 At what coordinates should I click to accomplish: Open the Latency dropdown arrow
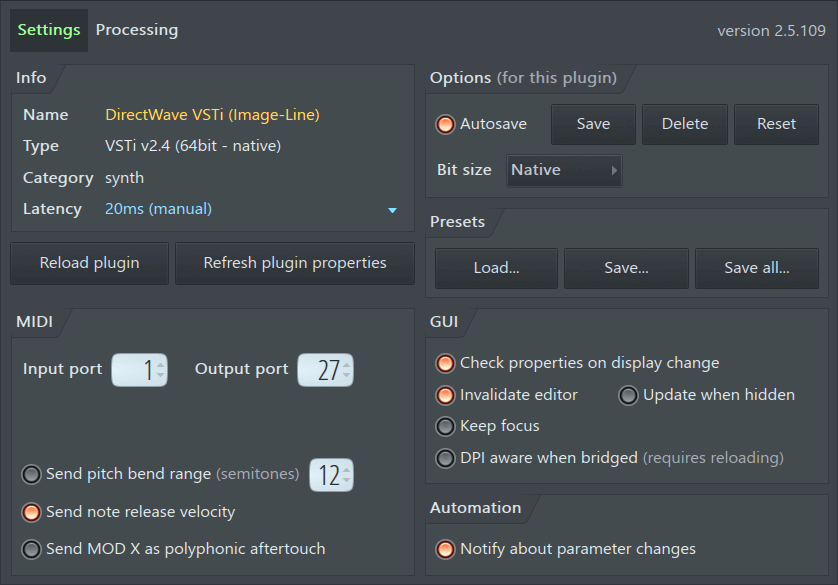[x=392, y=210]
